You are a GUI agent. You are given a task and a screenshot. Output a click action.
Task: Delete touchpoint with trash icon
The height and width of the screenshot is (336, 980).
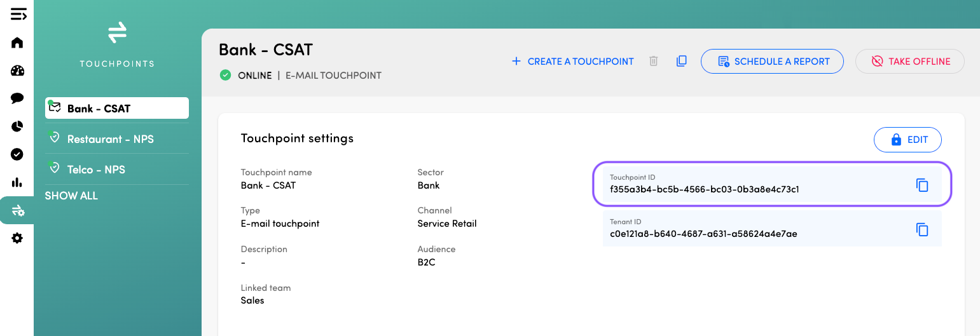[653, 62]
